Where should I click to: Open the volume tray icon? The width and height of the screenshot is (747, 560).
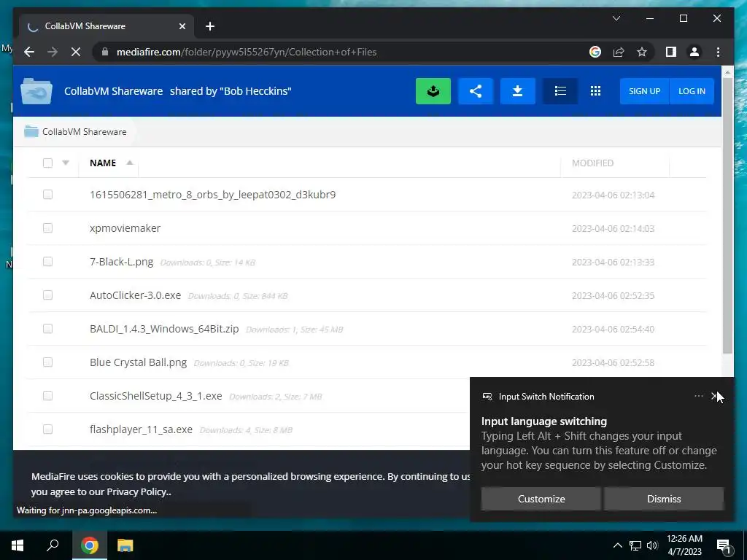(652, 545)
